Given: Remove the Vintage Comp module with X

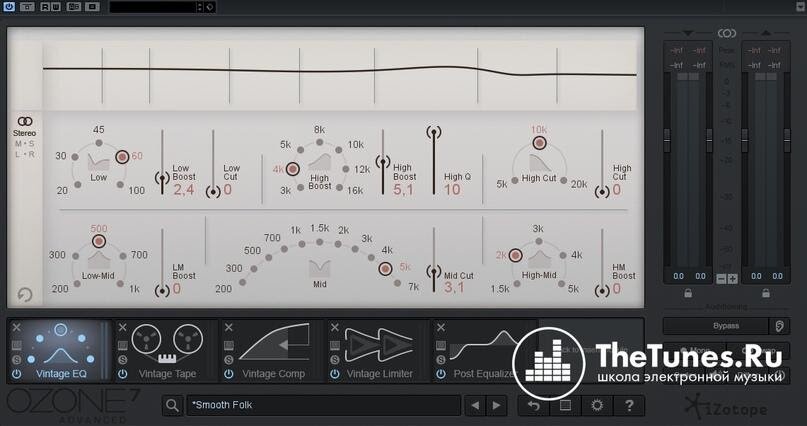Looking at the screenshot, I should click(229, 328).
